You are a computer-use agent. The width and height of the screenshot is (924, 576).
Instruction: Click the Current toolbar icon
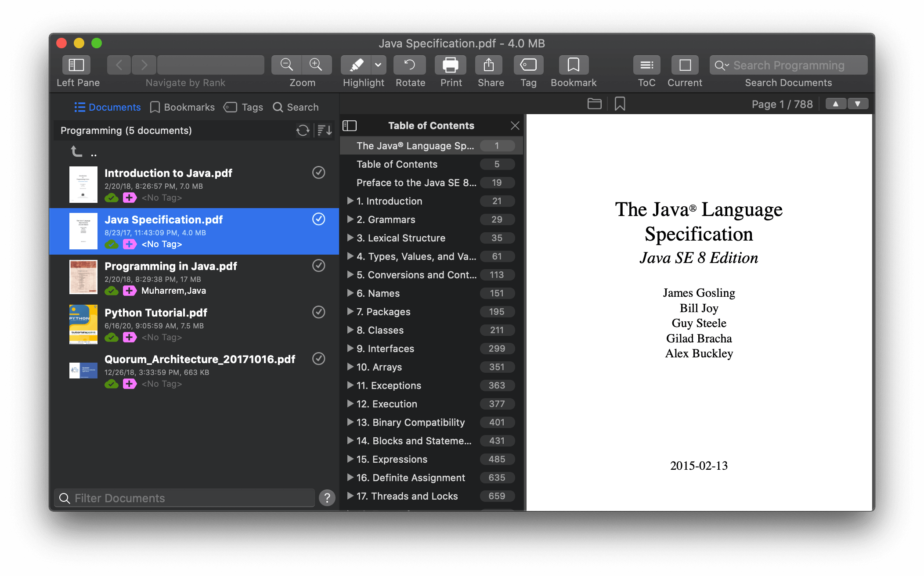[685, 65]
